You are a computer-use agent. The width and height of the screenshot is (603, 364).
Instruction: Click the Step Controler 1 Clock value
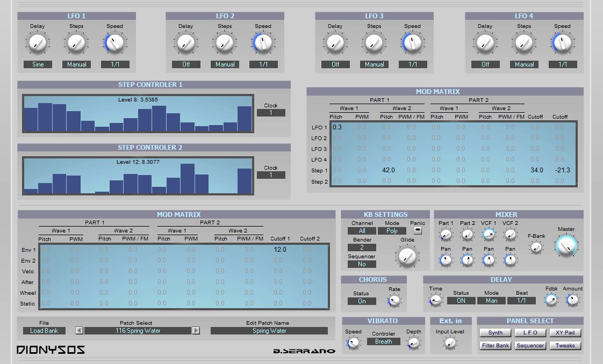[x=271, y=113]
